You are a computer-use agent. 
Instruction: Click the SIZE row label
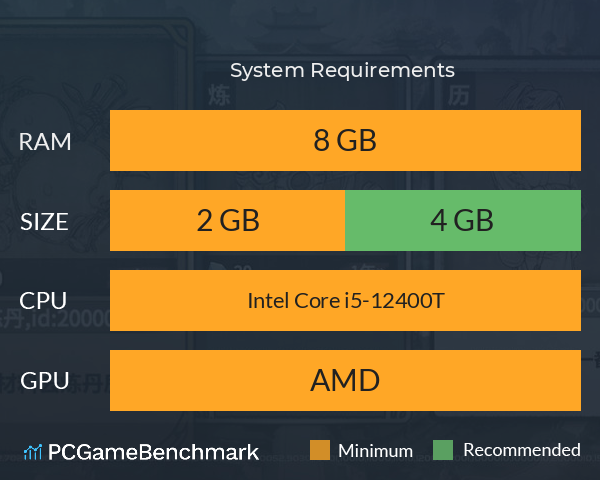44,222
